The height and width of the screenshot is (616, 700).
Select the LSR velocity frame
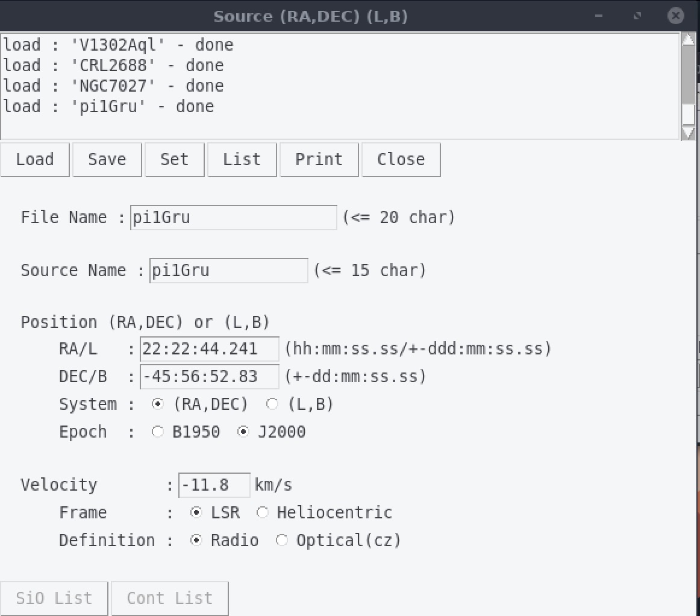point(196,513)
